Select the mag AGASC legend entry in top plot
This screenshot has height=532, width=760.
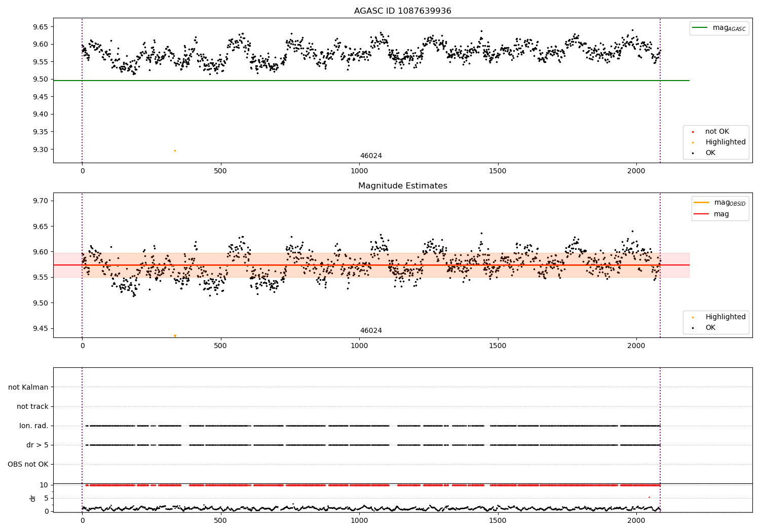click(719, 28)
